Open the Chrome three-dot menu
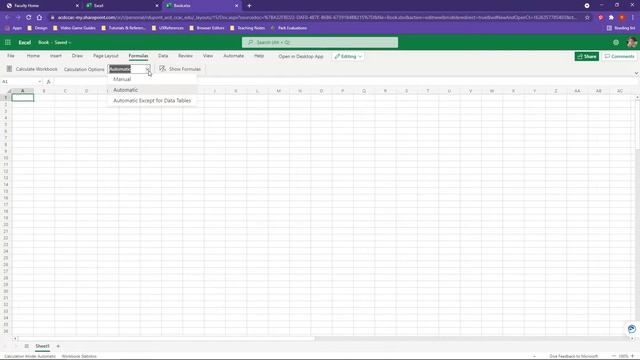This screenshot has height=360, width=640. 633,18
